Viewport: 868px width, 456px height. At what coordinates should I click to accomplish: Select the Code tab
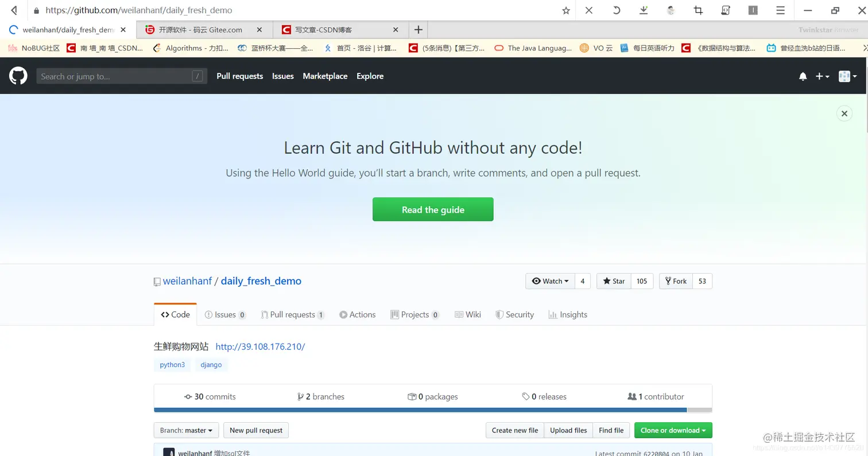point(175,314)
